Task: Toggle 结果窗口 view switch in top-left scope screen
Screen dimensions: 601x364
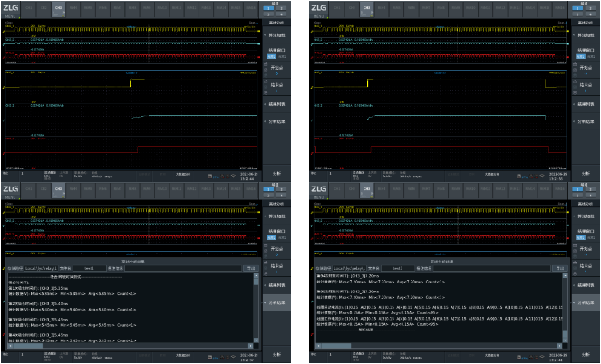Action: pos(276,56)
